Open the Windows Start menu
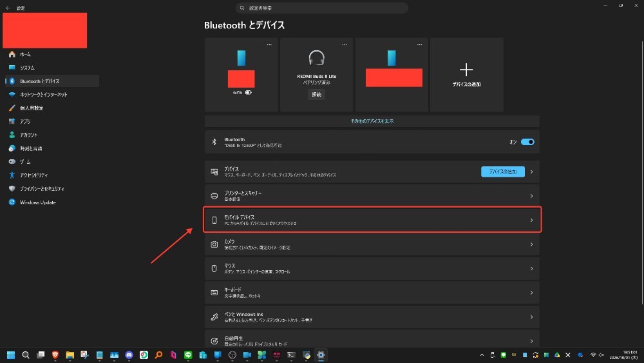 11,355
